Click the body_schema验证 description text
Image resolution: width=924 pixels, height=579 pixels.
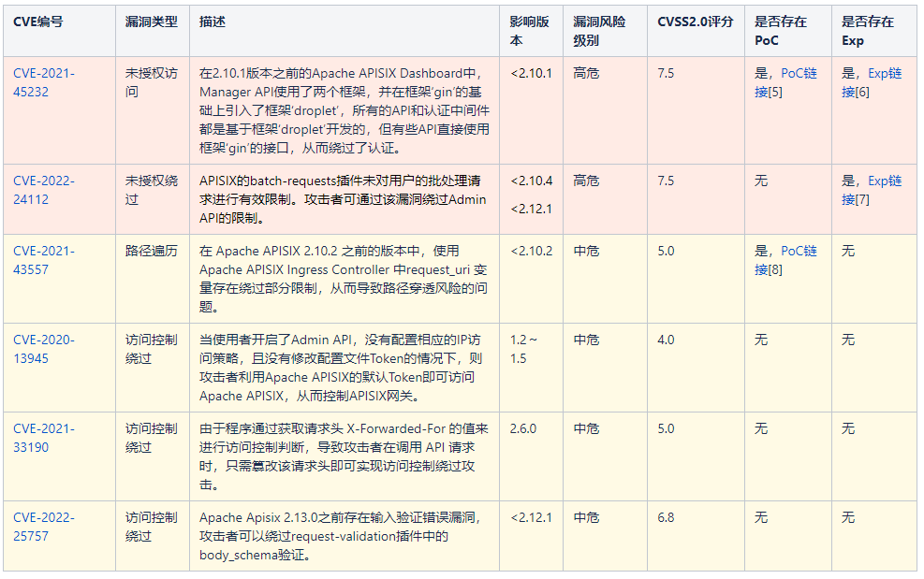(340, 537)
